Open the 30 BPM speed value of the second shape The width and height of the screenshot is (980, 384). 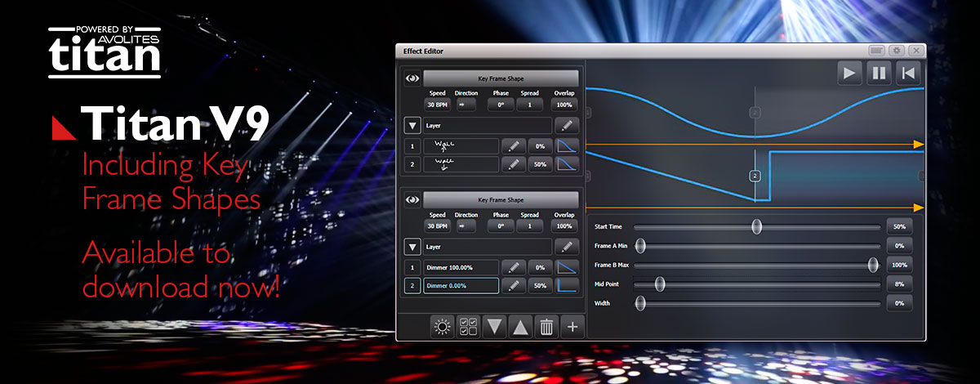coord(437,225)
